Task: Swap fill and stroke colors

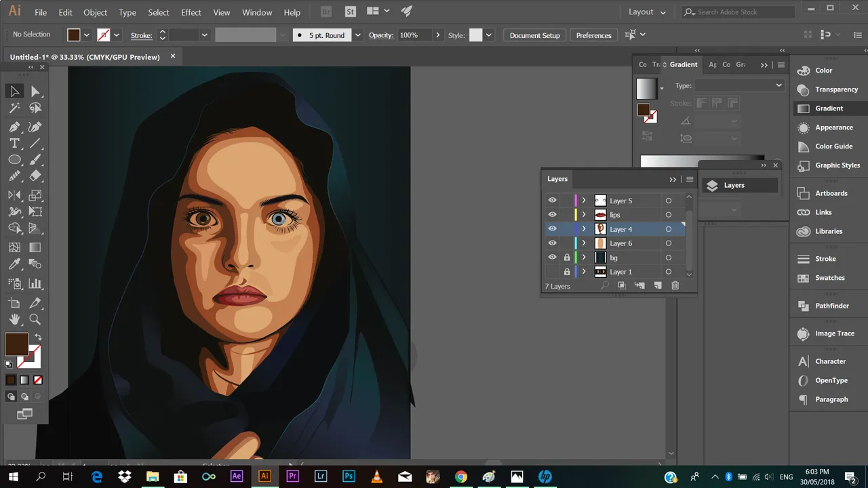Action: tap(38, 337)
